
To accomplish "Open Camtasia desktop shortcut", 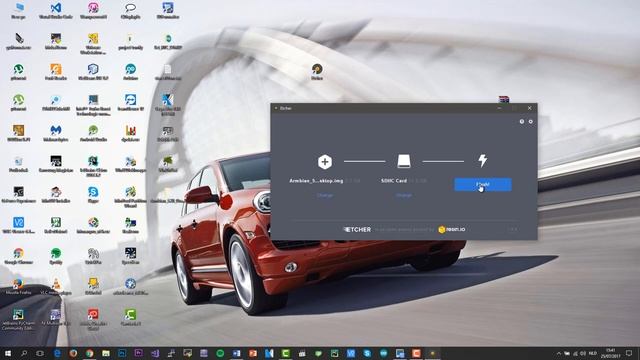I will click(131, 317).
